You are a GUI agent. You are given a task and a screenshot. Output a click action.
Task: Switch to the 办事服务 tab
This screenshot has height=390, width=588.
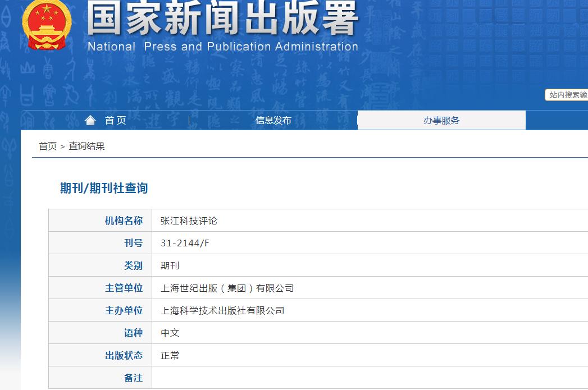tap(441, 120)
